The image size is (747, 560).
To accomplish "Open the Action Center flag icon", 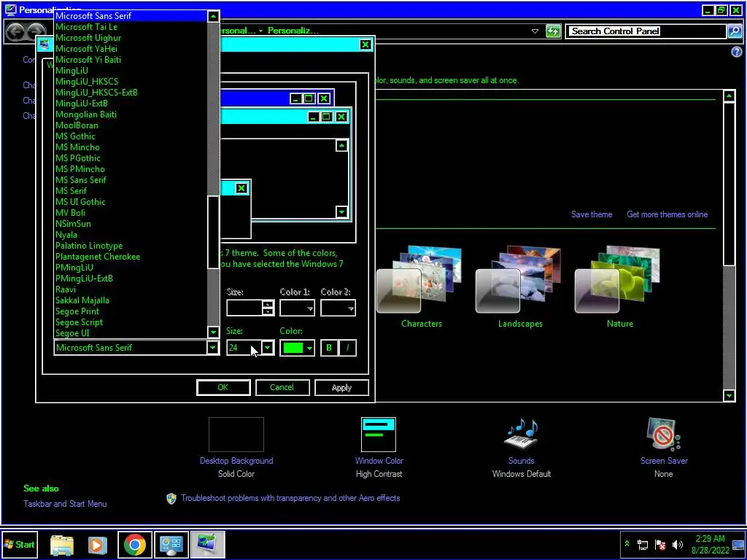I will point(660,545).
